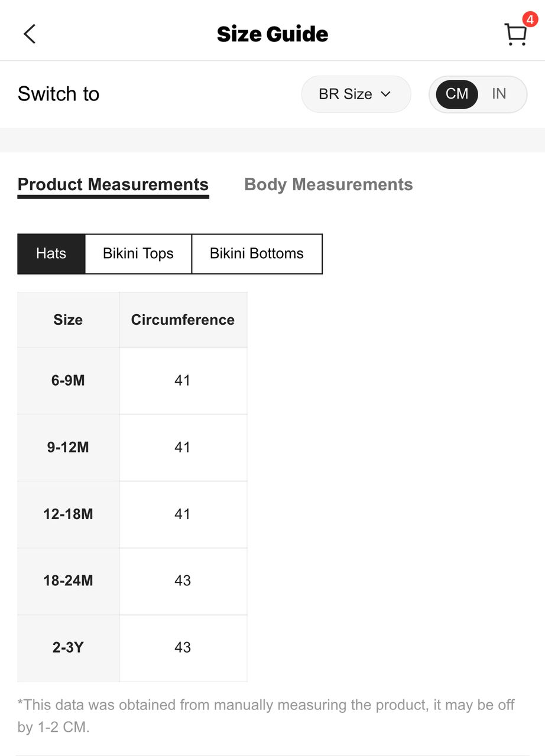545x756 pixels.
Task: Choose the Hats category button
Action: 51,254
